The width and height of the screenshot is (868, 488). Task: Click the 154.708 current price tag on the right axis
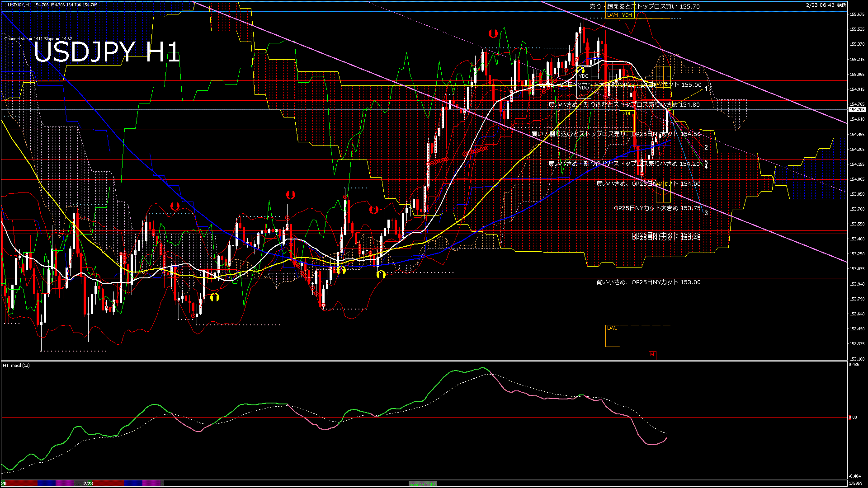[x=858, y=109]
